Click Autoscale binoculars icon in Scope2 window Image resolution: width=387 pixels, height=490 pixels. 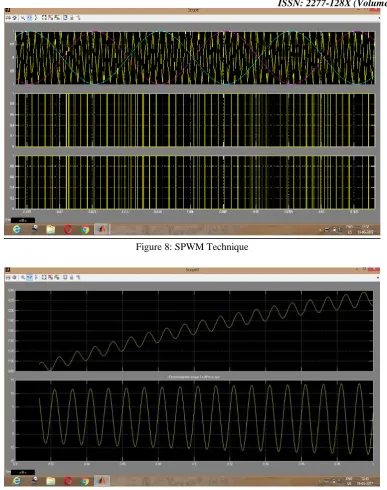pyautogui.click(x=44, y=277)
